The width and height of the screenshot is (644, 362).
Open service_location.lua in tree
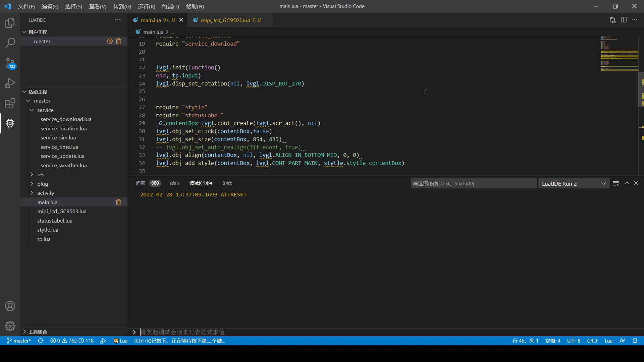click(64, 128)
